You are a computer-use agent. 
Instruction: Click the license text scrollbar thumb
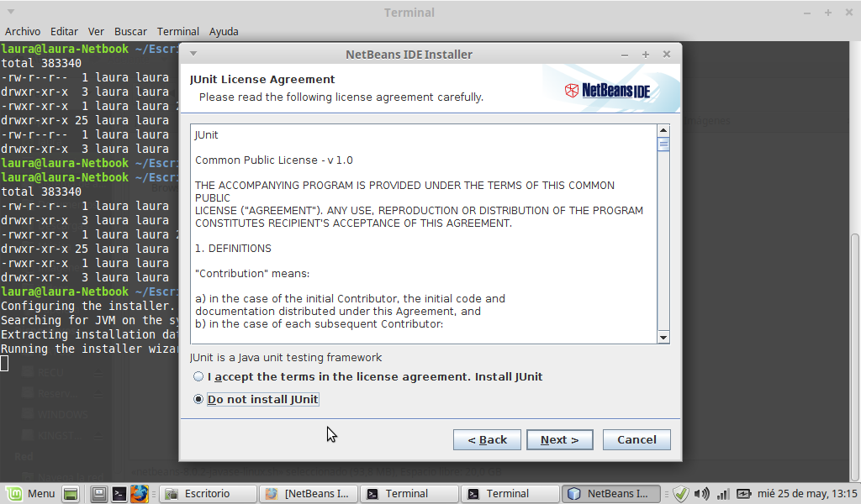(x=663, y=144)
